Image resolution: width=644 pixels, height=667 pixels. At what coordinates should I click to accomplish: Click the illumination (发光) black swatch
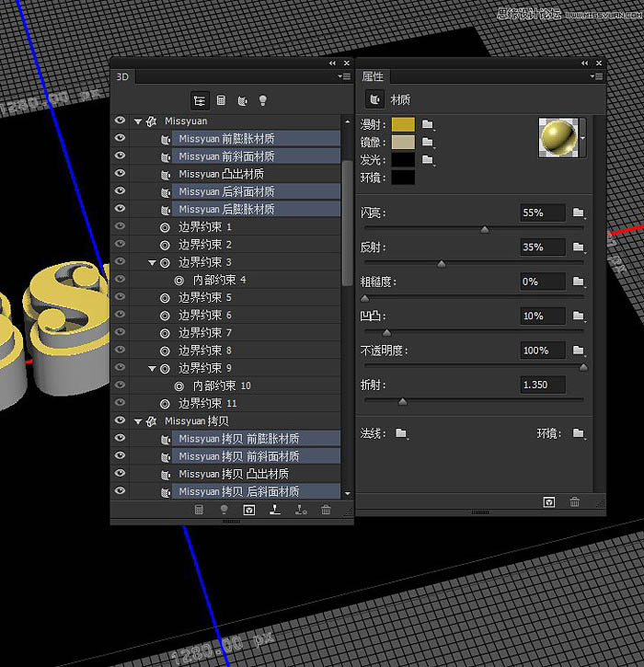(x=403, y=159)
